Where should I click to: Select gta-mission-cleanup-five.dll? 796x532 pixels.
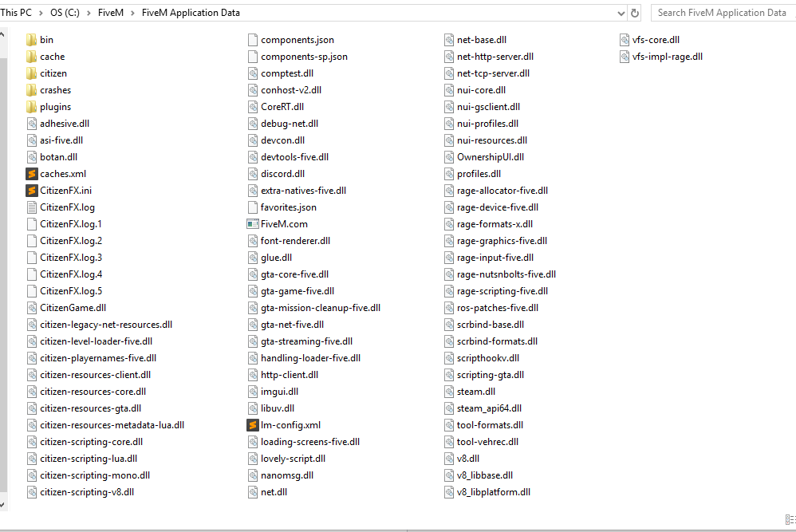tap(321, 308)
